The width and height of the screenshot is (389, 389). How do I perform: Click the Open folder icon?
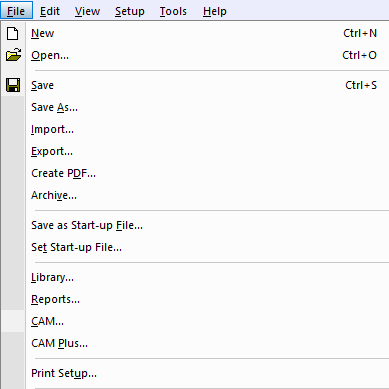13,55
